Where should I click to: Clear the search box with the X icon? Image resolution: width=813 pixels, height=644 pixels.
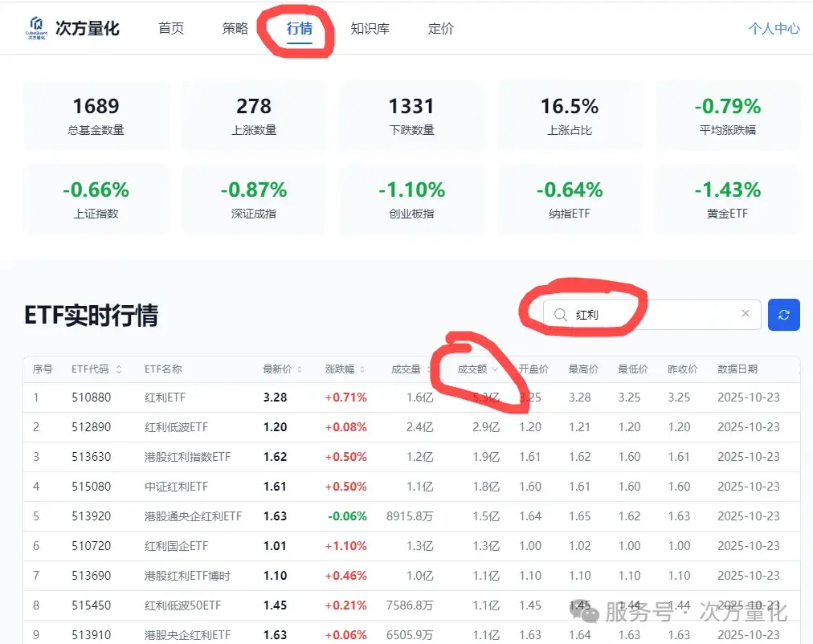coord(745,314)
